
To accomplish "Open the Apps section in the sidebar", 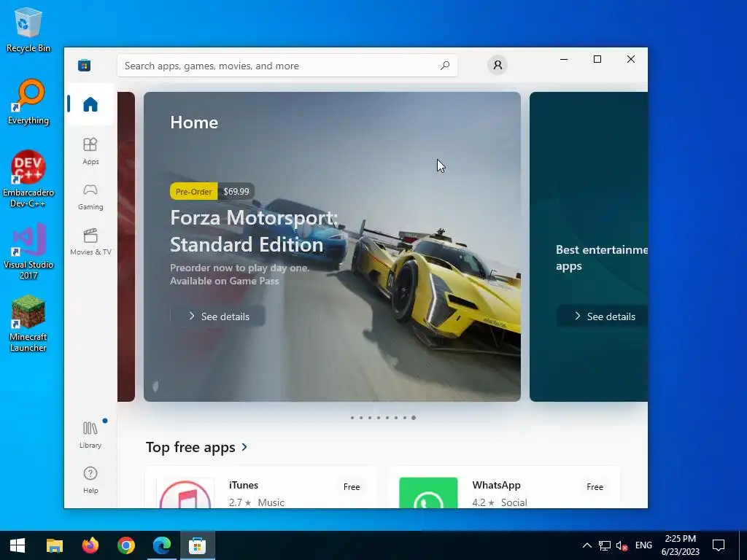I will pyautogui.click(x=90, y=151).
